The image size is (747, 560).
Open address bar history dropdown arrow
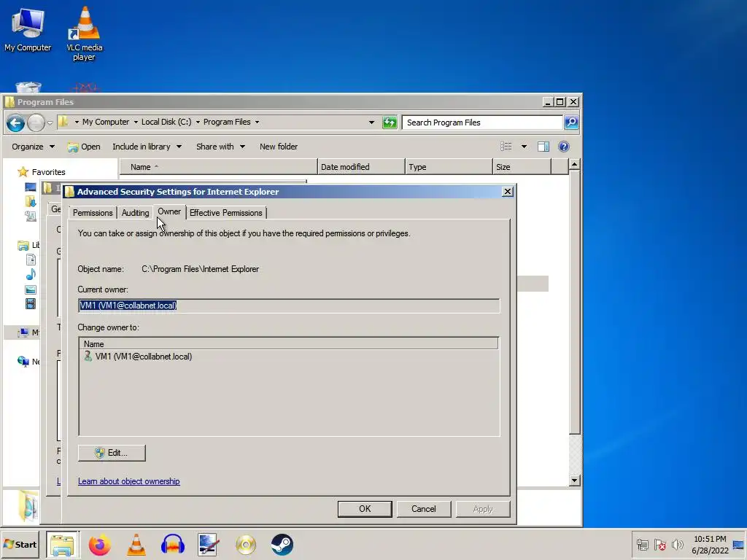click(371, 122)
